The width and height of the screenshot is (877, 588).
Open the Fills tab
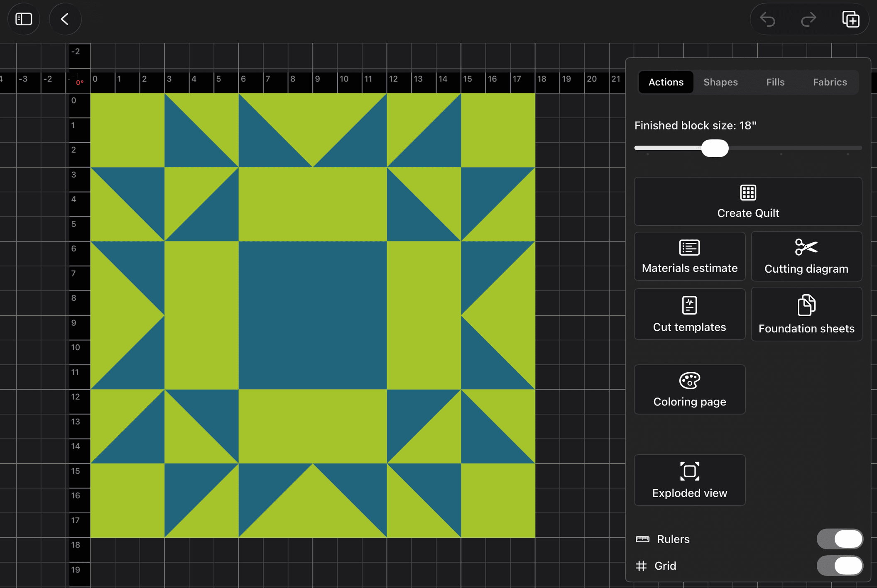coord(775,82)
